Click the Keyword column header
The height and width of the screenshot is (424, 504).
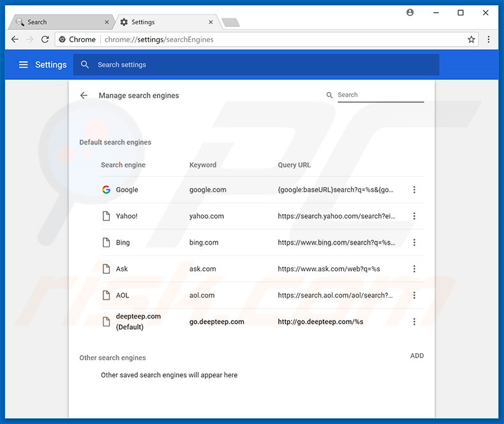pos(203,165)
